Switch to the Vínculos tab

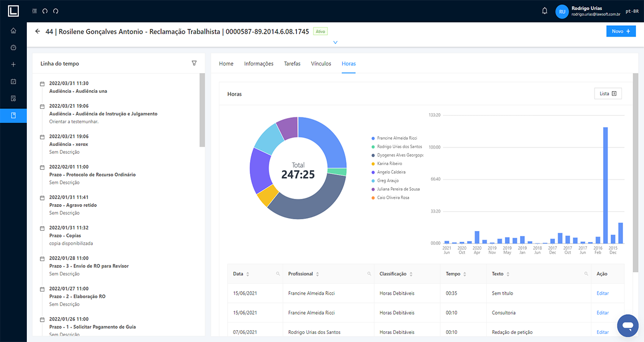321,64
